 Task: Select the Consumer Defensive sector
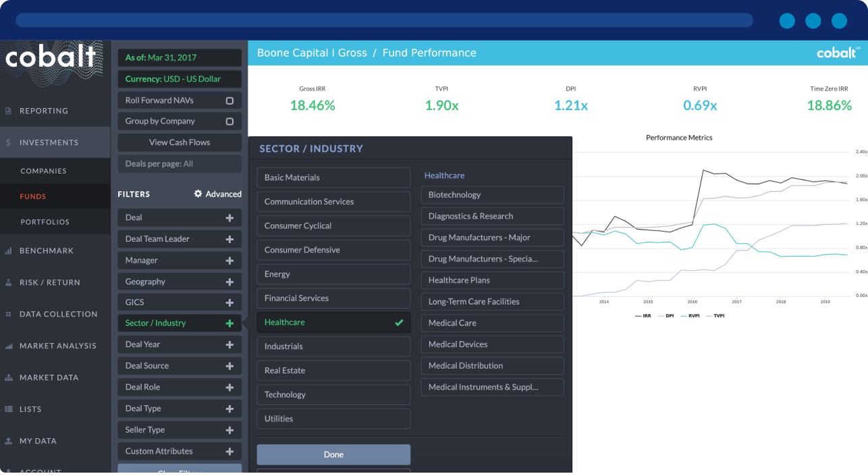tap(333, 250)
